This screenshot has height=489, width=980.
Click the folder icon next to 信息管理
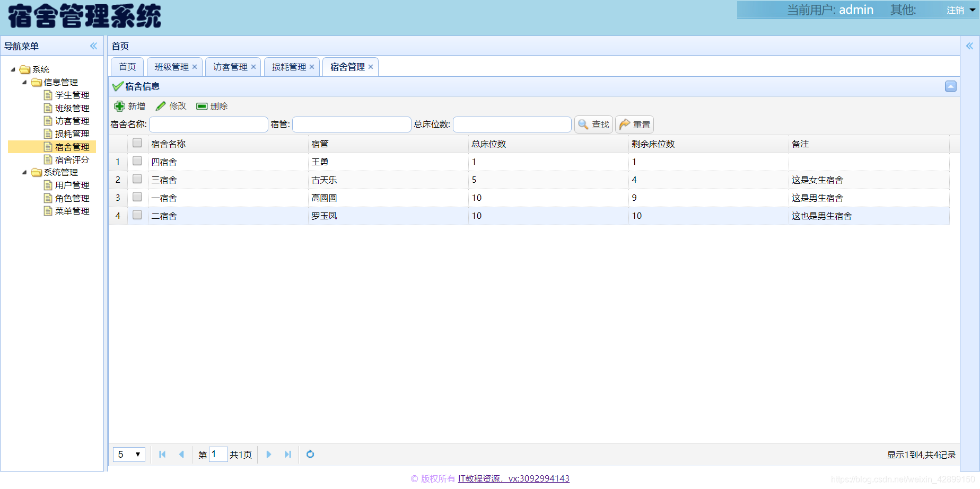click(37, 82)
